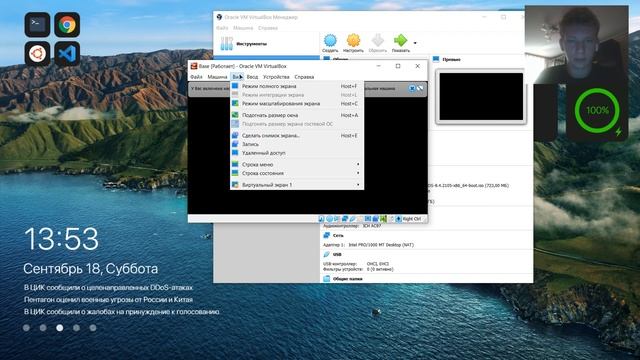Open dropdown arrow next to Показать button
The image size is (640, 360).
tap(415, 43)
